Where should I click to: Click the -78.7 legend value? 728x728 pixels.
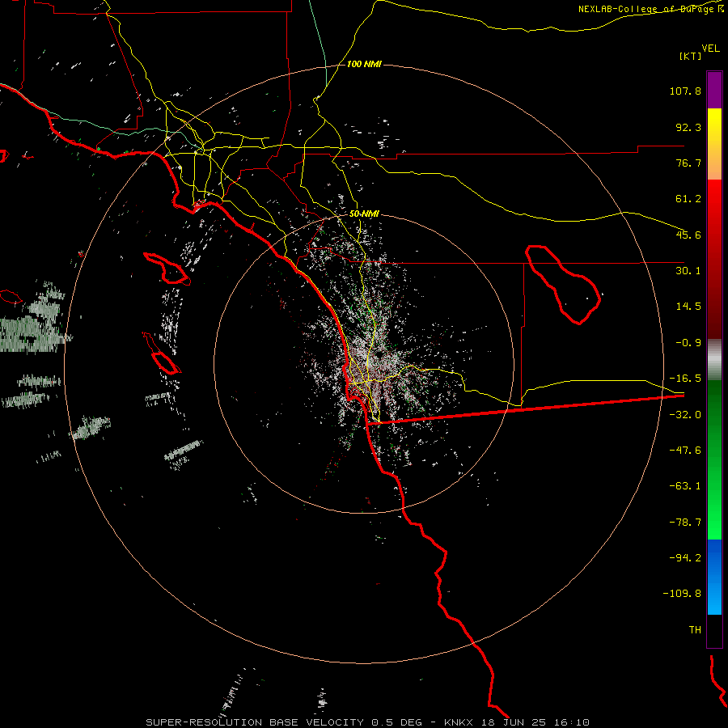click(x=685, y=523)
